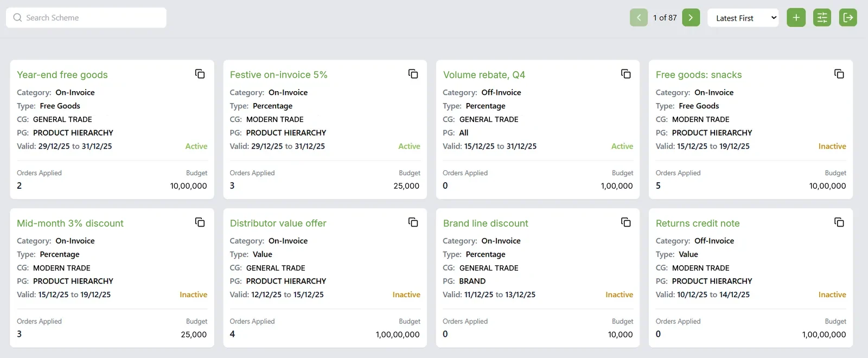The image size is (868, 358).
Task: Copy the Brand line discount scheme
Action: [626, 222]
